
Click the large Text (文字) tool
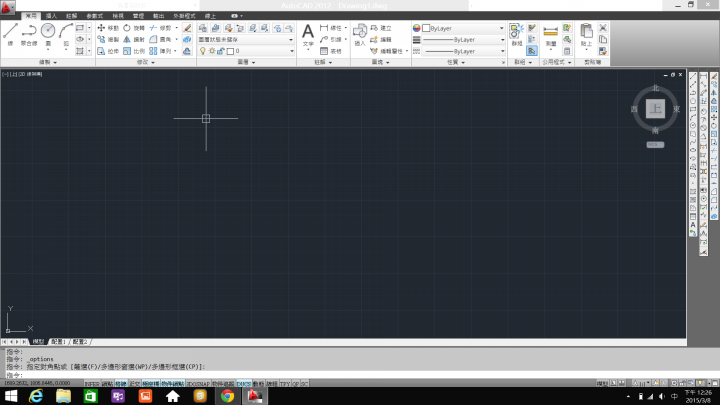pyautogui.click(x=308, y=35)
